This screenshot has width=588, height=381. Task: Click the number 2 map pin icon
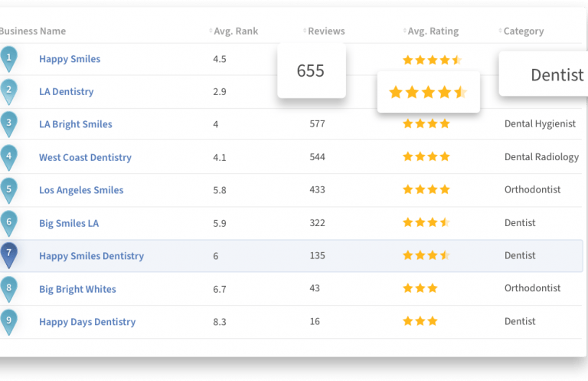(x=8, y=91)
